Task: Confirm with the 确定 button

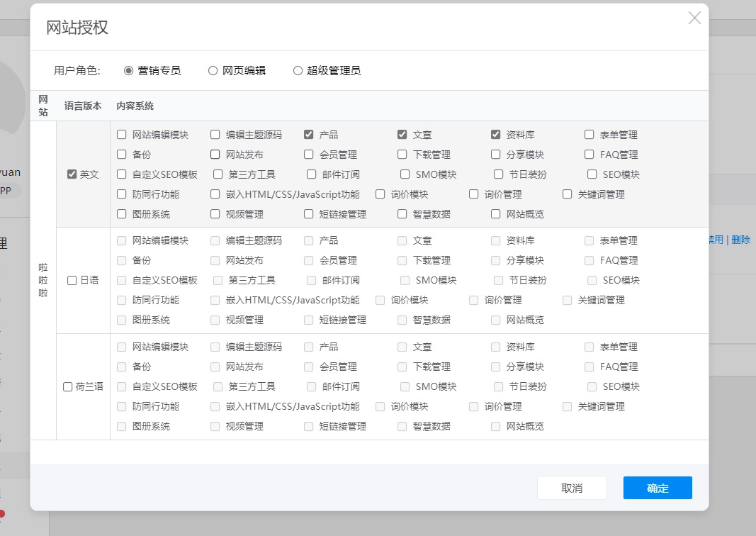Action: point(658,488)
